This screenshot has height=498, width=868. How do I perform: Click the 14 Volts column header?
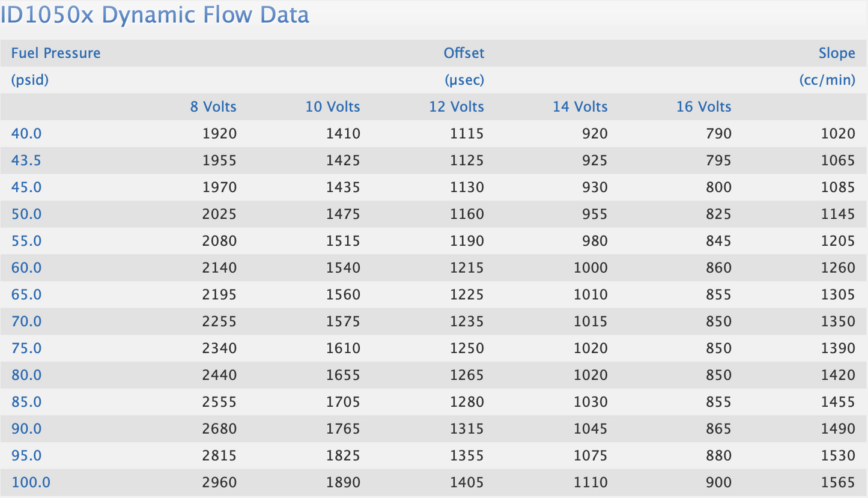coord(580,107)
